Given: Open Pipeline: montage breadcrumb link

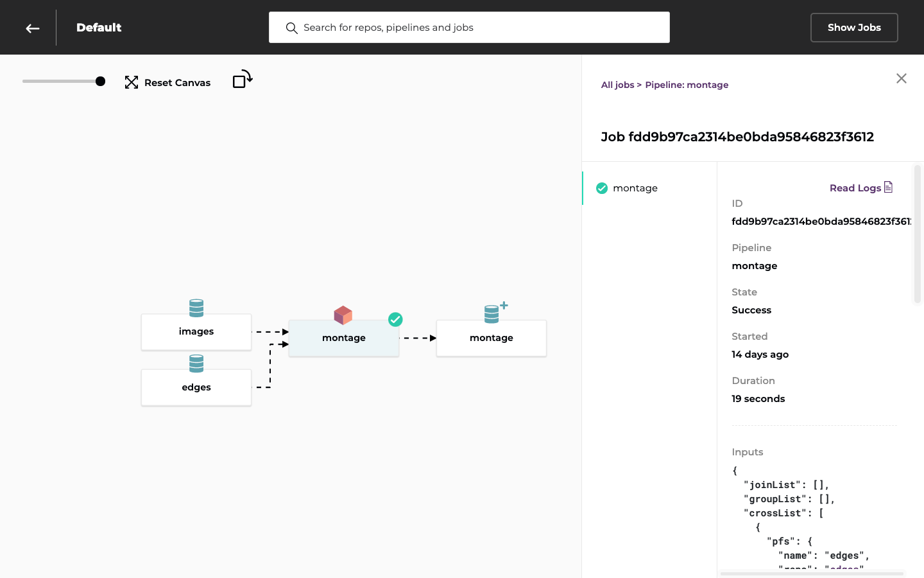Looking at the screenshot, I should coord(687,85).
